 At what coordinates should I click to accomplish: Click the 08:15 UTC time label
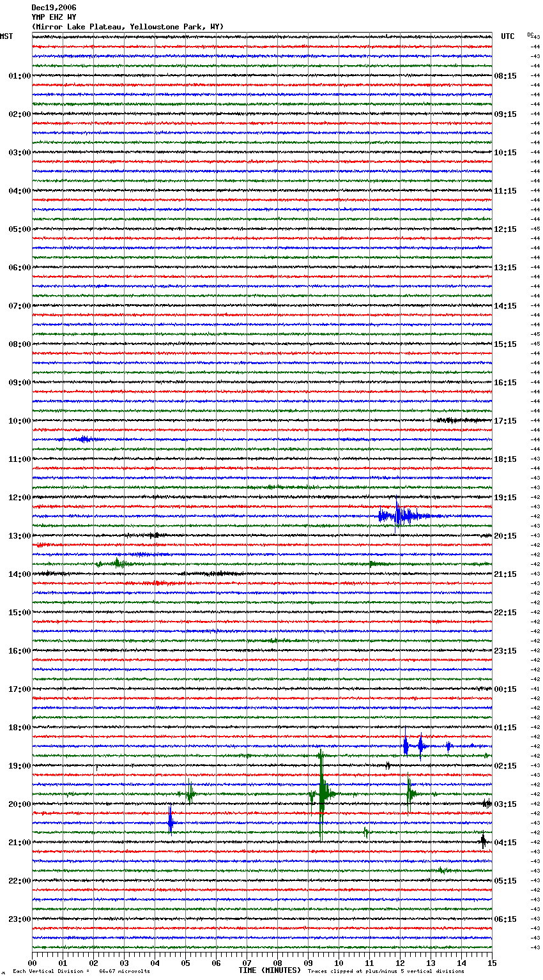[505, 76]
